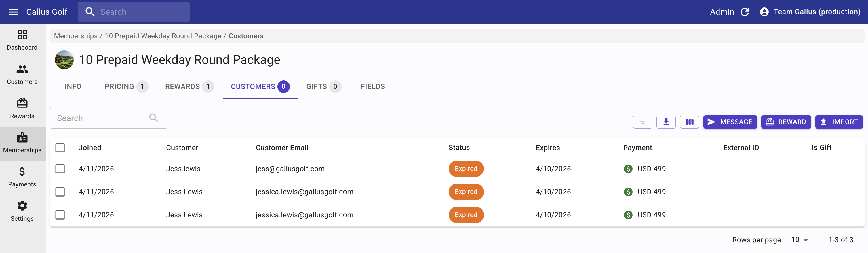
Task: Click the download export icon button
Action: coord(666,122)
